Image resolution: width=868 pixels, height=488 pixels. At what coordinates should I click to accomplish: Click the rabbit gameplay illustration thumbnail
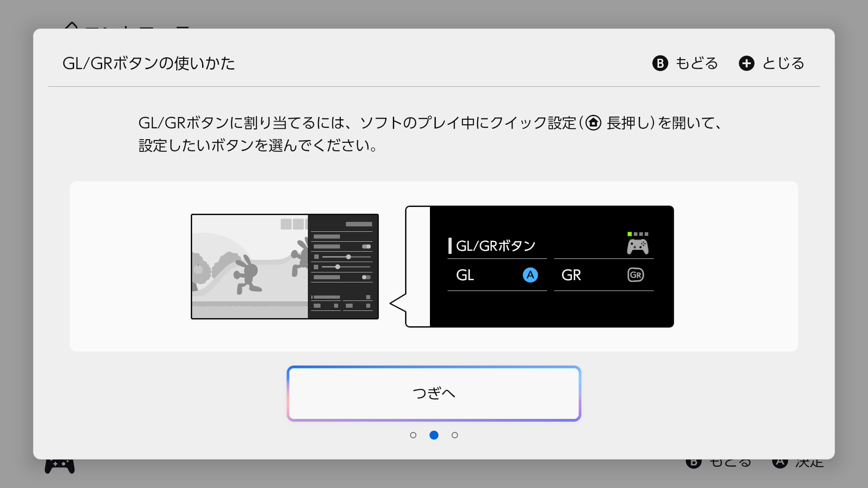tap(250, 267)
